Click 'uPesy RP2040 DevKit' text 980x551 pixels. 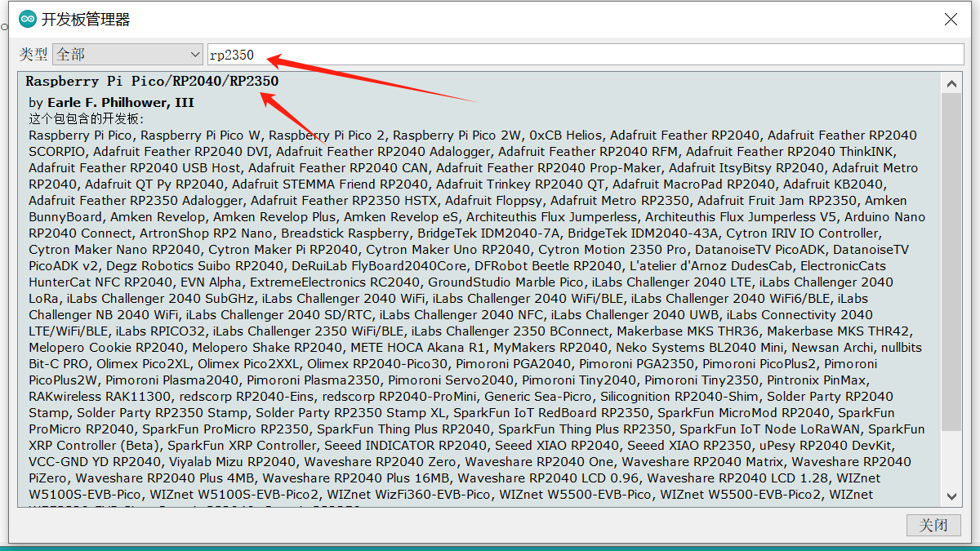coord(826,446)
